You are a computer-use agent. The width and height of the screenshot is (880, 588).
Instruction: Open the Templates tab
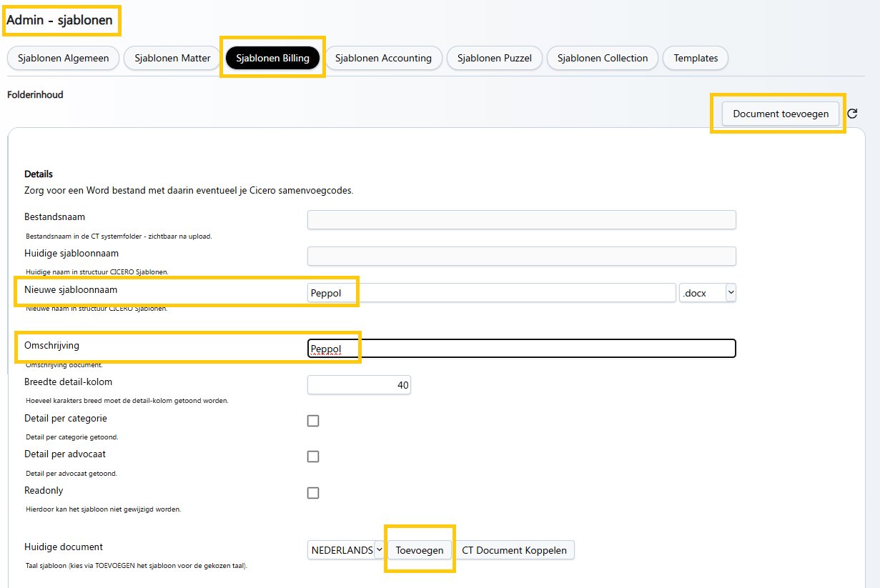pyautogui.click(x=696, y=59)
